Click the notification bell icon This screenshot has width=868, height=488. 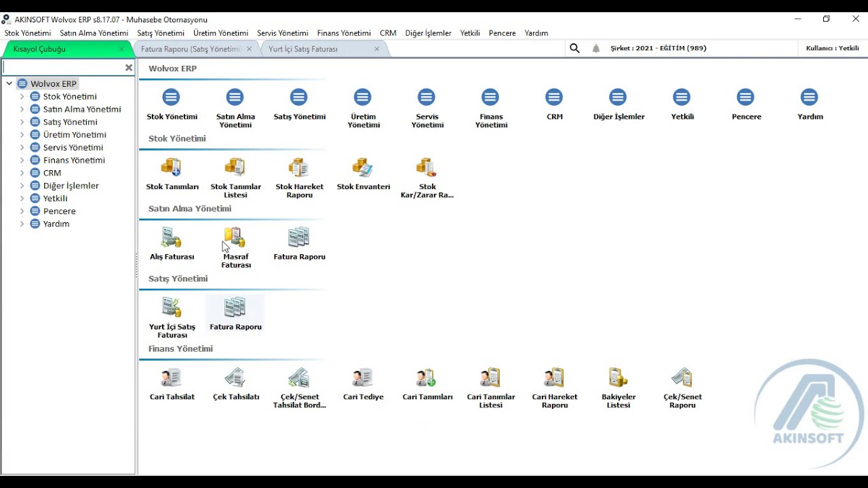[x=596, y=49]
